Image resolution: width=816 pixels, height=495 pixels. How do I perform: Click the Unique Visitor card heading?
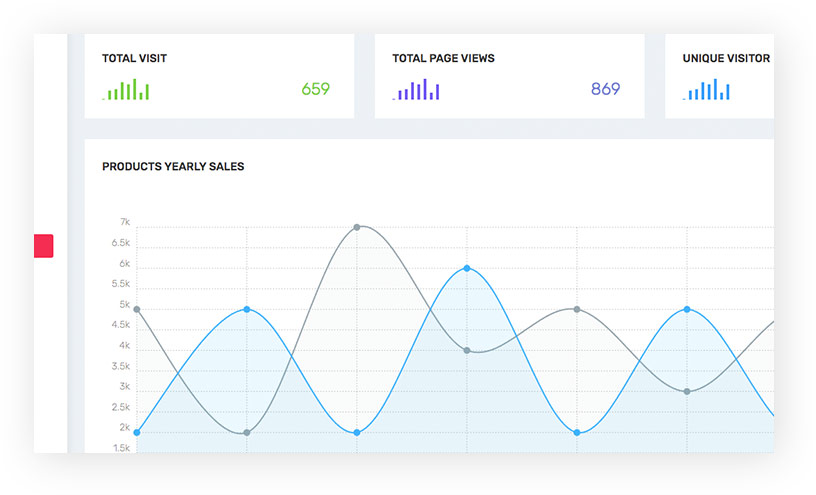click(x=726, y=59)
